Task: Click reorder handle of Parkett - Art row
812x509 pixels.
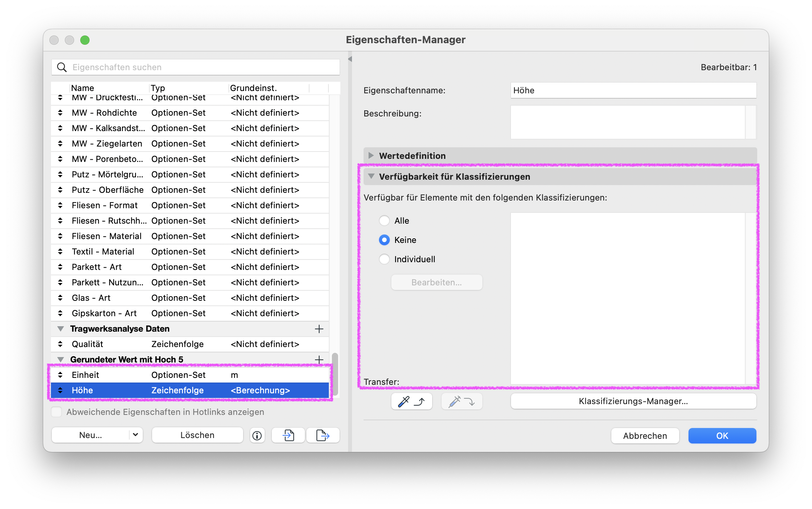Action: (x=60, y=267)
